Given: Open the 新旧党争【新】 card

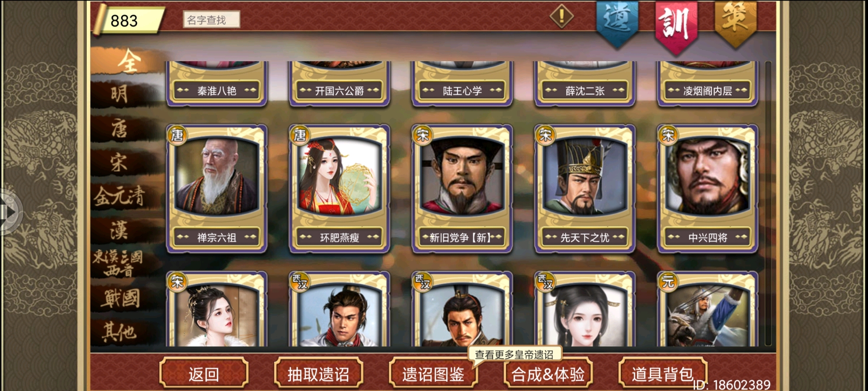Looking at the screenshot, I should (462, 189).
